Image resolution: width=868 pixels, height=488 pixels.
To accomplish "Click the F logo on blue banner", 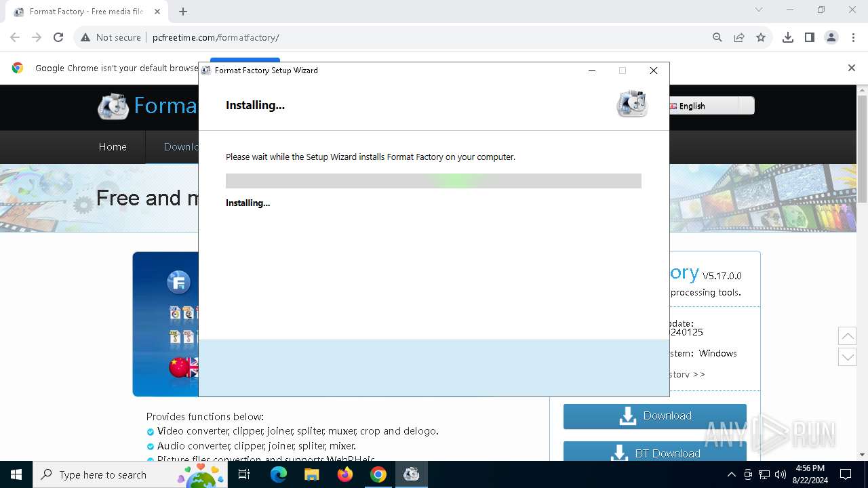I will [179, 281].
